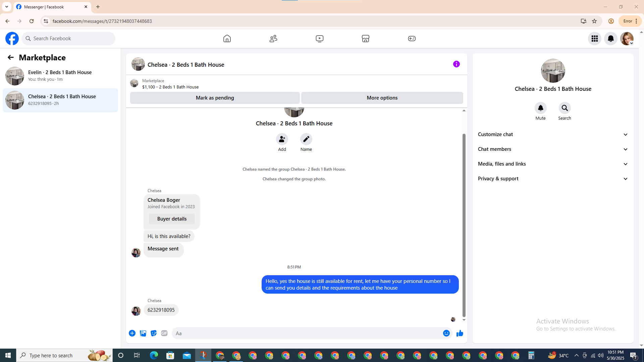Attach a photo file in composer
644x362 pixels.
point(143,333)
